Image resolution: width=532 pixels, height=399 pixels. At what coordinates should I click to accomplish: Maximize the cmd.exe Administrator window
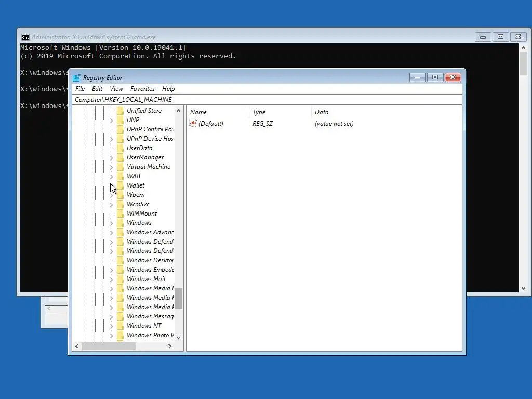[500, 37]
